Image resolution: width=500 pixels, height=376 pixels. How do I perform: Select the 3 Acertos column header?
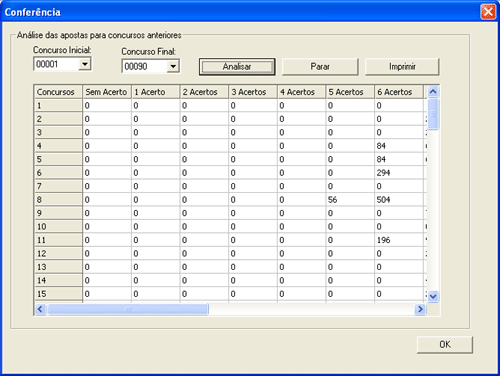pos(253,92)
